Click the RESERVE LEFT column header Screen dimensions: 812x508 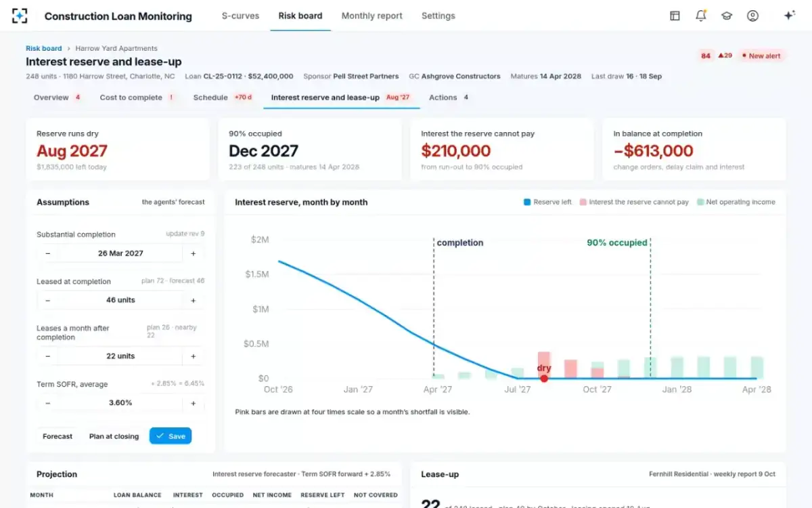click(x=323, y=495)
